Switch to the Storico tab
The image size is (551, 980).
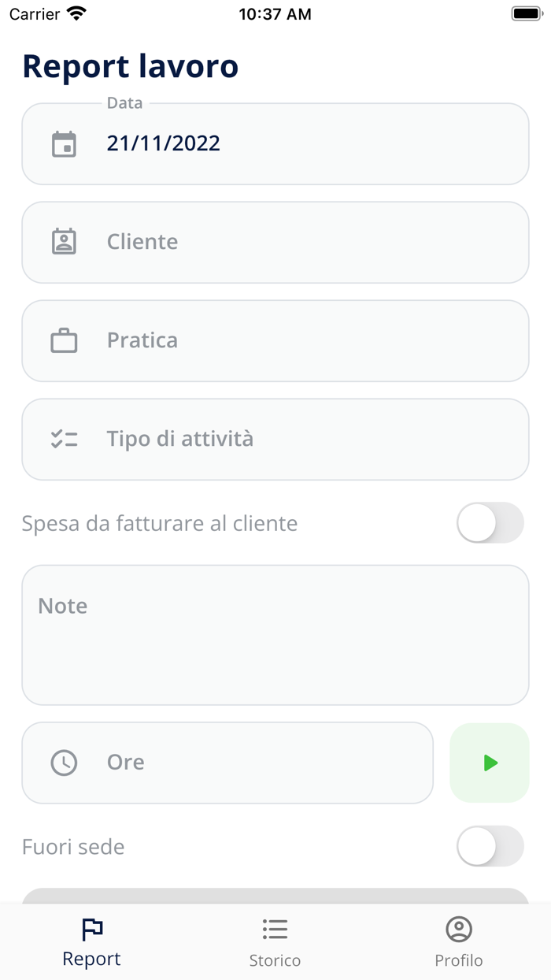[x=275, y=941]
